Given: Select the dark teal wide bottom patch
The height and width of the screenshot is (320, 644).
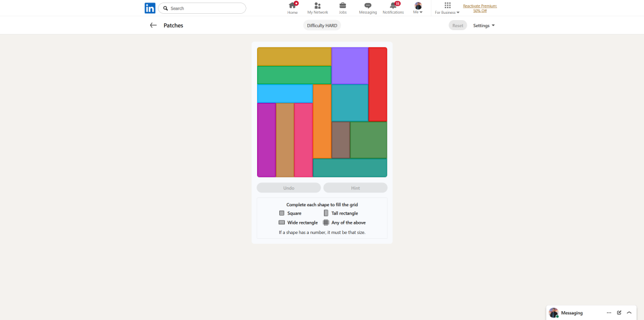Looking at the screenshot, I should pos(350,168).
